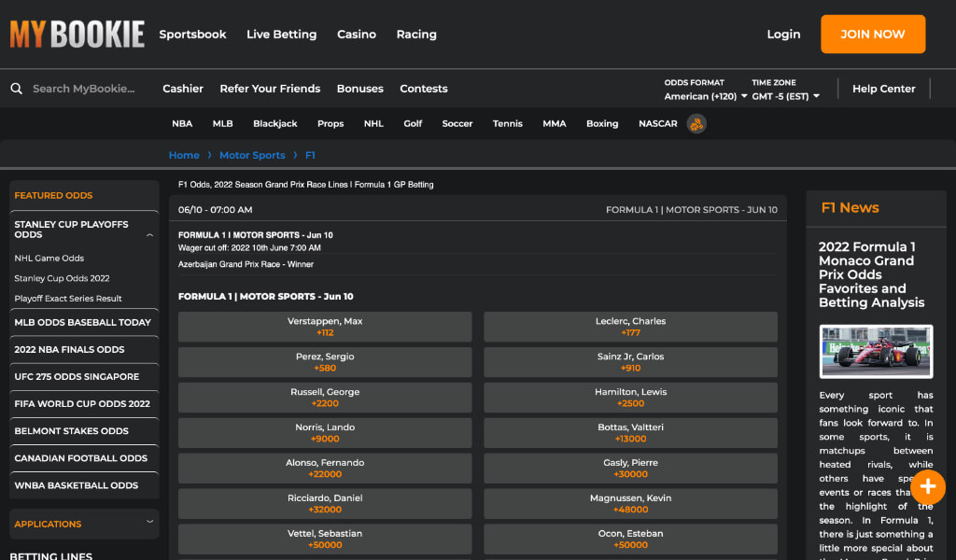
Task: Open the Racing section
Action: pos(416,35)
